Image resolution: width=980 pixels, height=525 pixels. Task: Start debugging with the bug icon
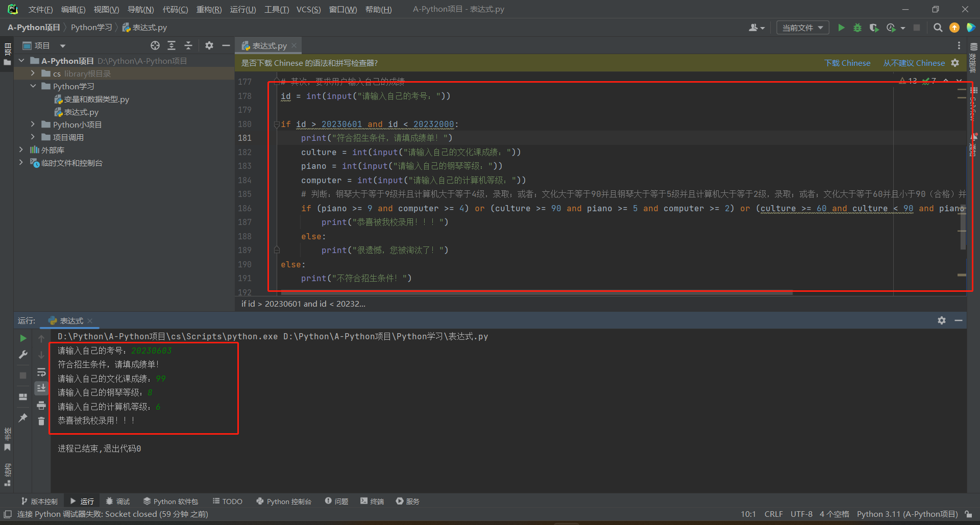857,28
